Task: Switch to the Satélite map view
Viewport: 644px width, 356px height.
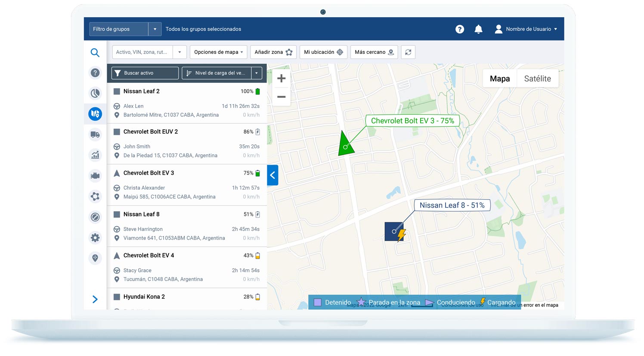Action: click(538, 78)
